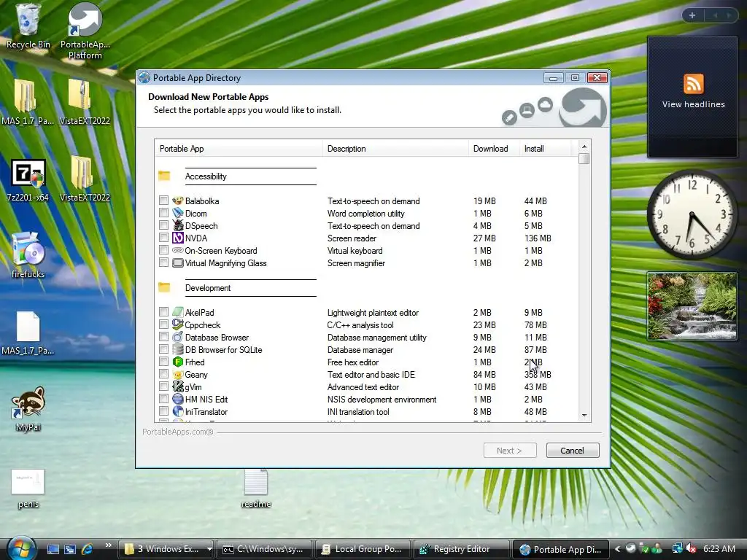Click the RSS feed icon in gadget
The width and height of the screenshot is (747, 560).
tap(693, 84)
